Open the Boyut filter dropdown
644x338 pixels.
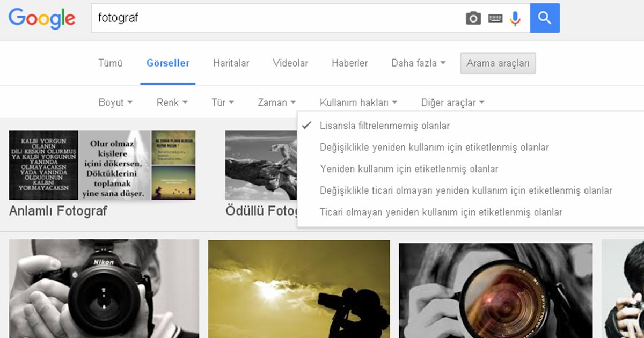[x=115, y=102]
